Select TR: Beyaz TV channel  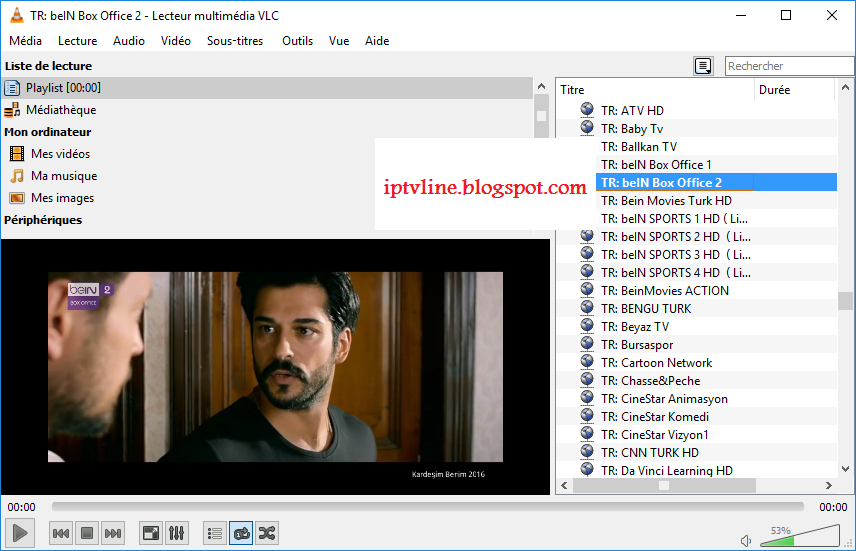click(x=635, y=327)
